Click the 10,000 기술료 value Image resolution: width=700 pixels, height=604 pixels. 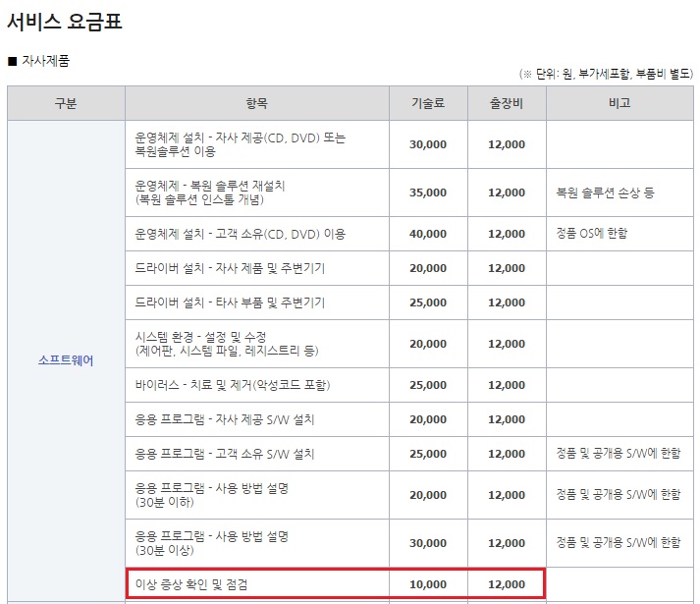point(428,584)
